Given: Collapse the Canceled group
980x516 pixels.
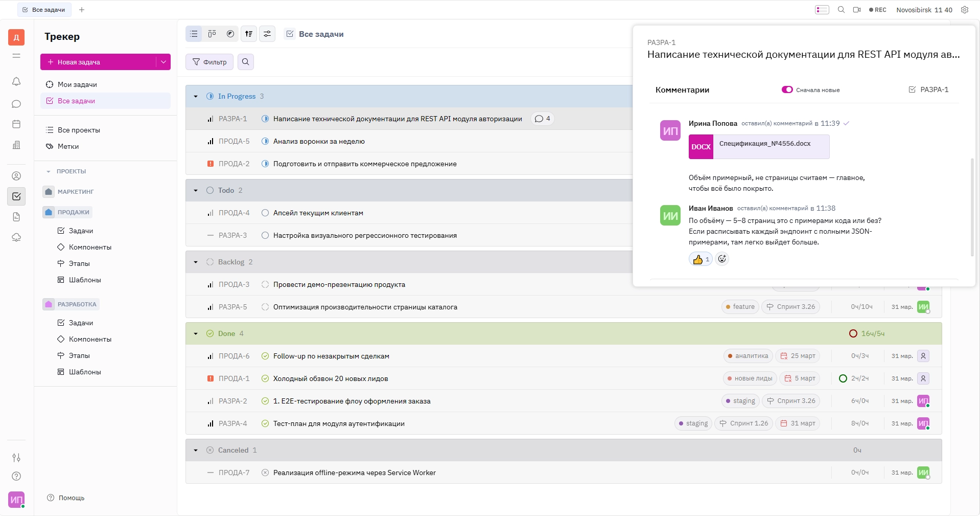Looking at the screenshot, I should point(196,450).
